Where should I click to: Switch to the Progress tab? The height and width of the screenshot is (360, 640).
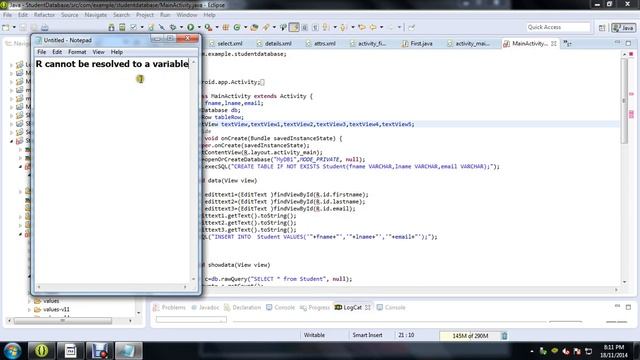point(315,307)
